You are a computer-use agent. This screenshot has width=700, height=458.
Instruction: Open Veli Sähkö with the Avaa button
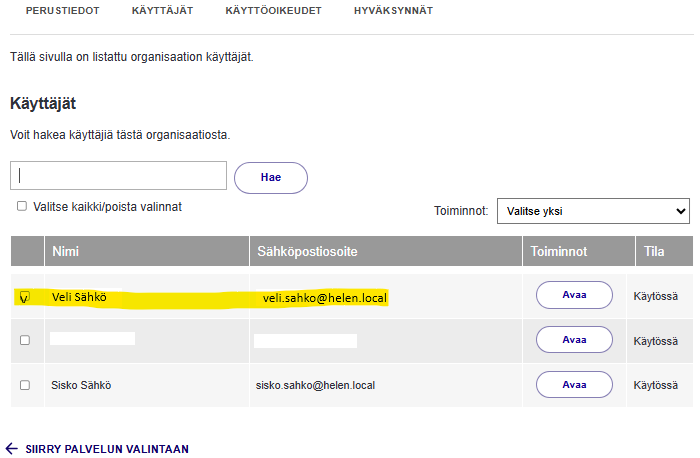[574, 296]
